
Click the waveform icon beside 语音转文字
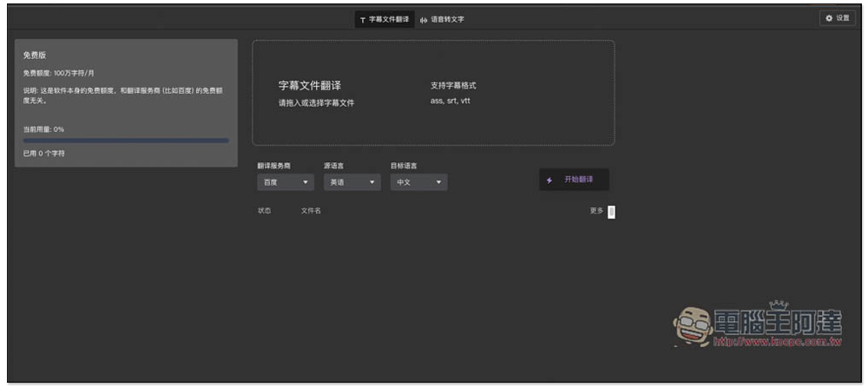pos(424,19)
